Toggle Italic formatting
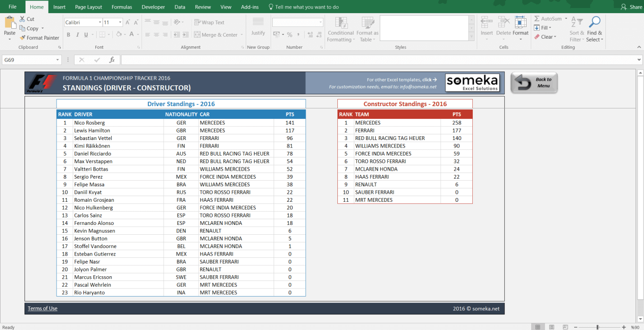The image size is (644, 330). click(77, 34)
